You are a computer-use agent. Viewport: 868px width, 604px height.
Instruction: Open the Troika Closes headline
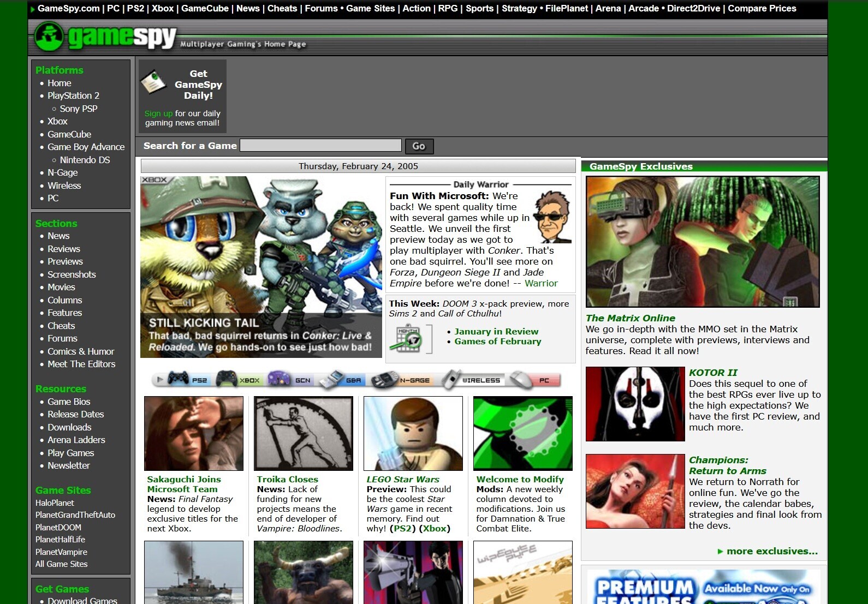tap(287, 479)
